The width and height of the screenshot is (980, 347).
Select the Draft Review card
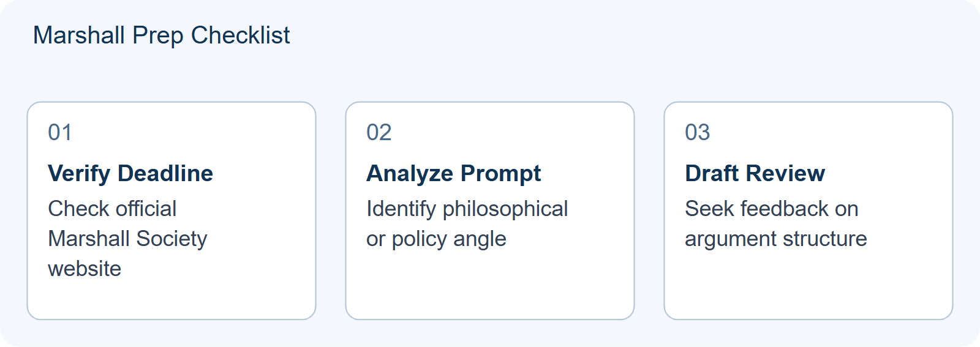click(809, 211)
